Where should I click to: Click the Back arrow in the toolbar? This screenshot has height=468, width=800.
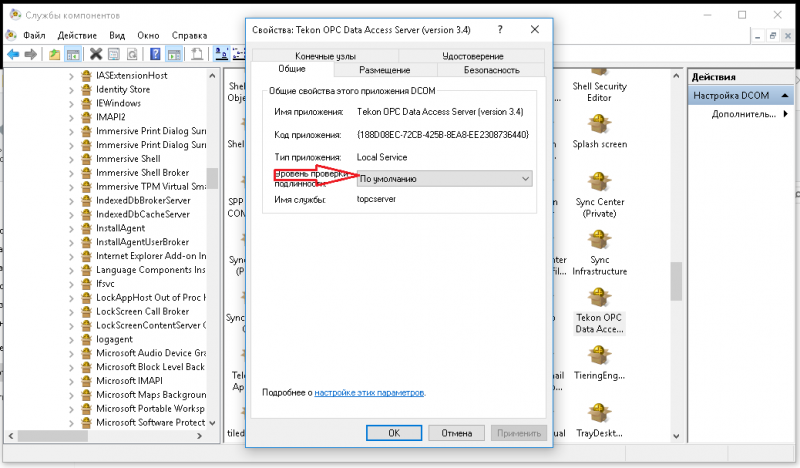pyautogui.click(x=13, y=53)
